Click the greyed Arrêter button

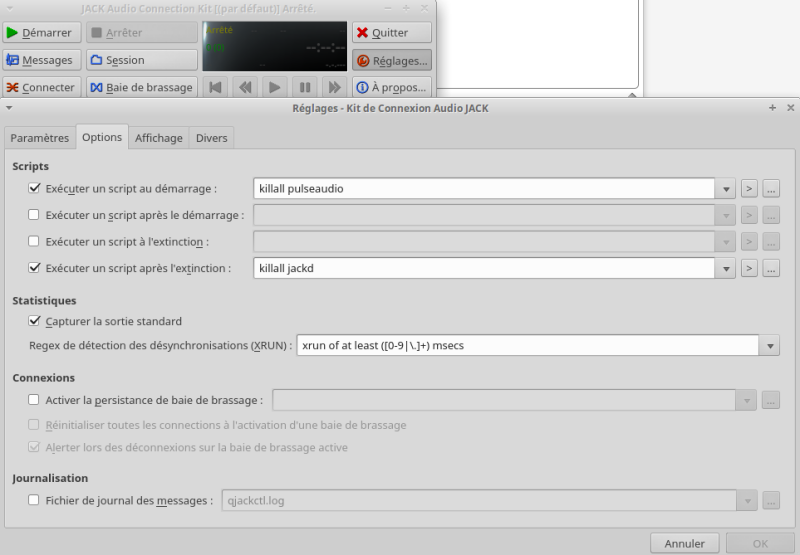[x=142, y=33]
